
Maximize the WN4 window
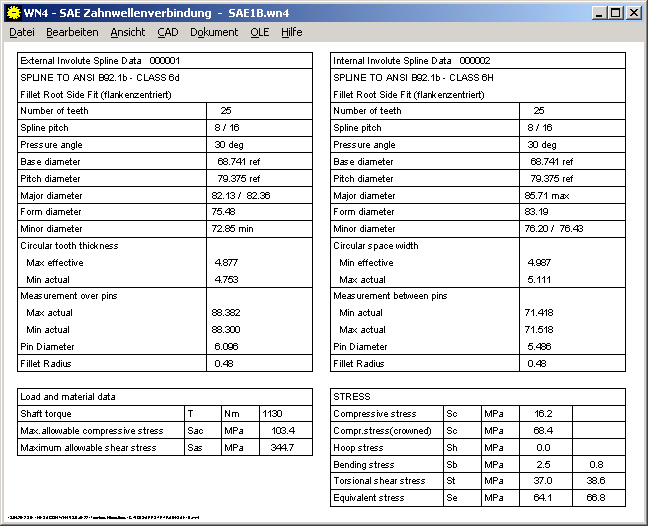tap(615, 13)
